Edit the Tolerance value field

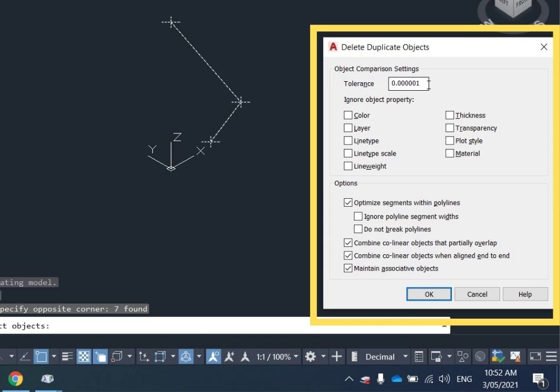[x=407, y=83]
